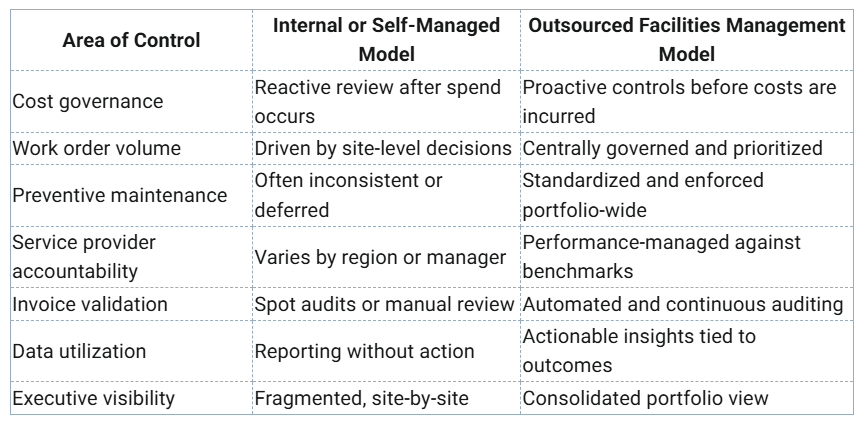Select "Driven by site-level decisions" cell
The image size is (866, 426).
385,148
